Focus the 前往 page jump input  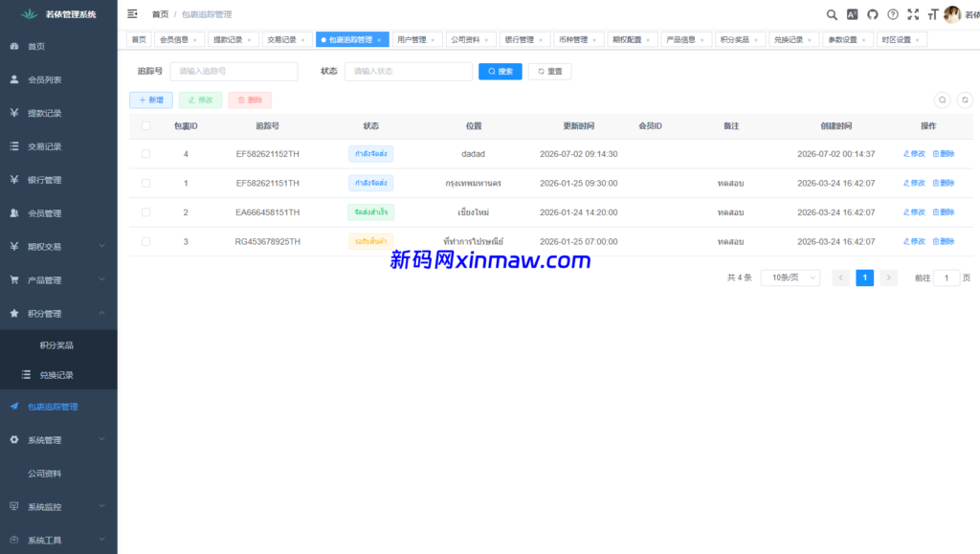[947, 277]
